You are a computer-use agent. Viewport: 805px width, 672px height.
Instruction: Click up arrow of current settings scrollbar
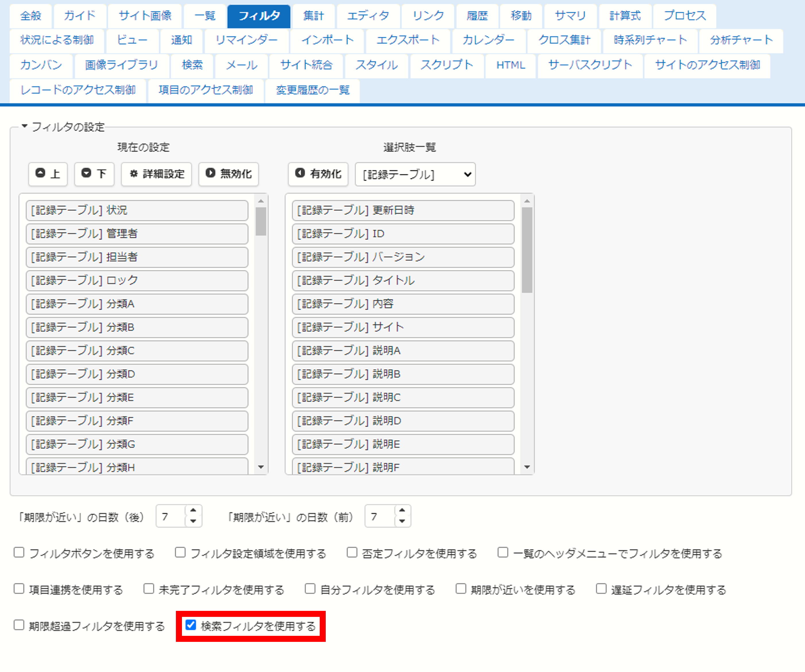tap(261, 201)
